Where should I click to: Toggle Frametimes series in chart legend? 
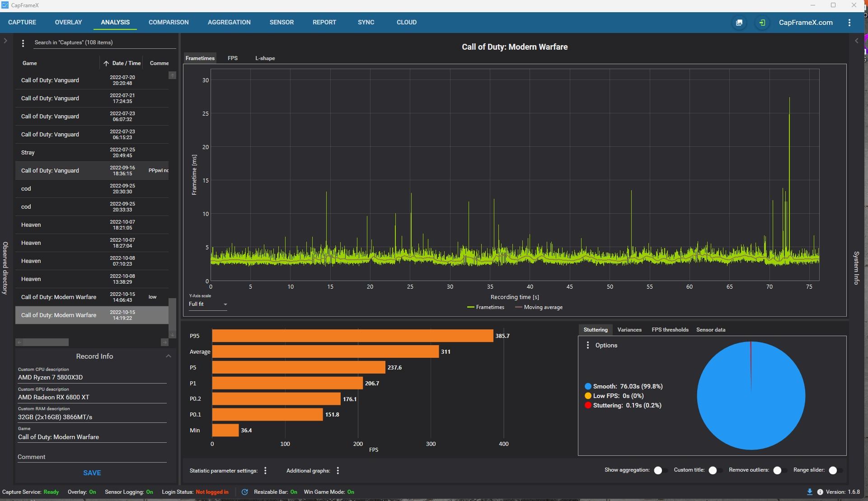pyautogui.click(x=486, y=308)
